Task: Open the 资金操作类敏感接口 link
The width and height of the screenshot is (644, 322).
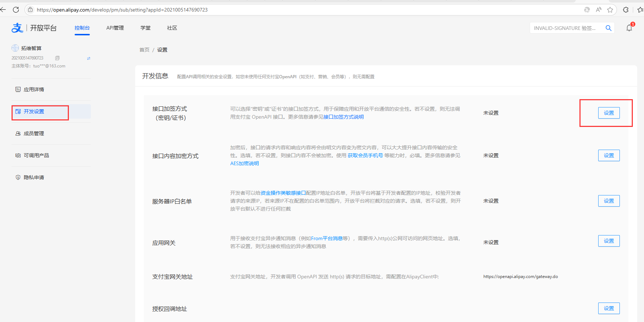Action: click(283, 193)
